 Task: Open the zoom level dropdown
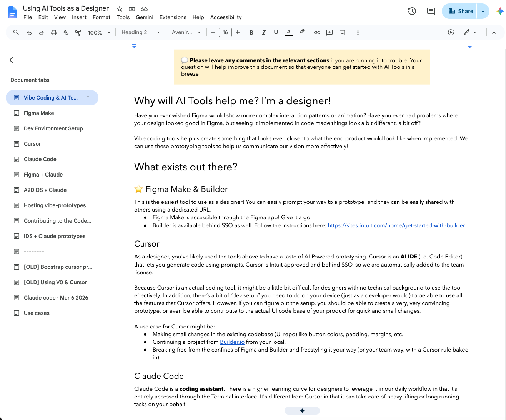pyautogui.click(x=99, y=33)
